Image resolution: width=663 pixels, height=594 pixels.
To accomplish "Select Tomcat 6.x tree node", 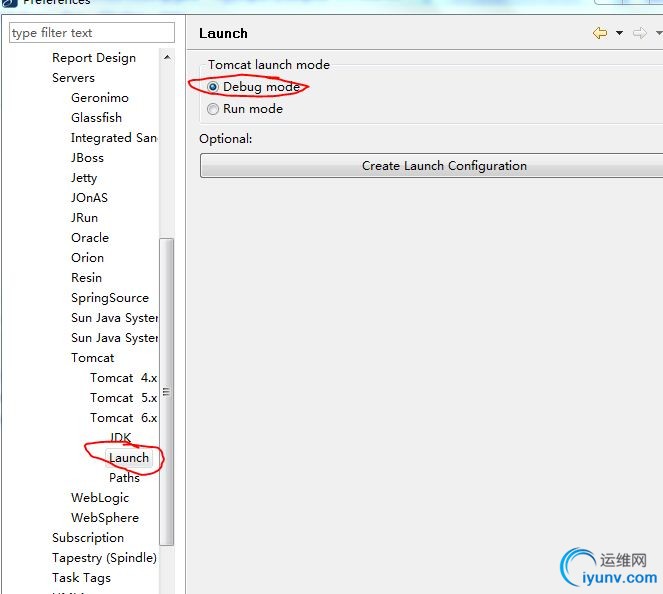I will [123, 418].
